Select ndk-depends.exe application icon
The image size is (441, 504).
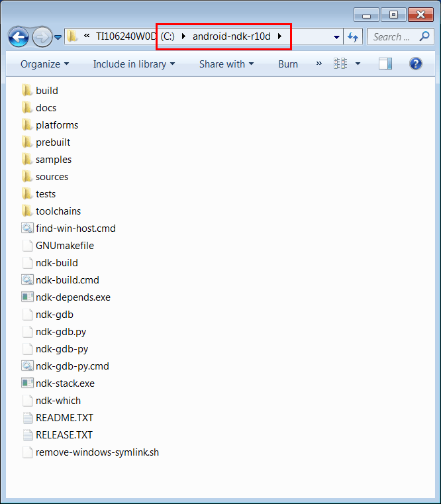27,297
